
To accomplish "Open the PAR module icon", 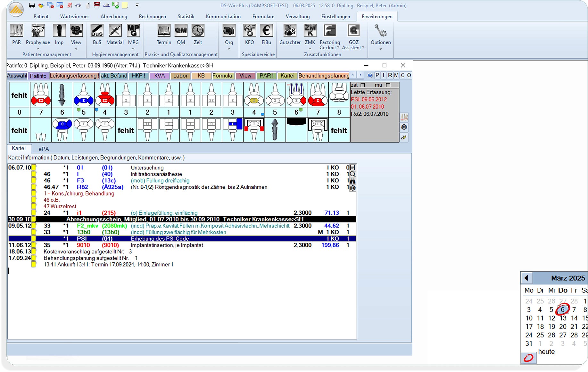I will coord(16,31).
